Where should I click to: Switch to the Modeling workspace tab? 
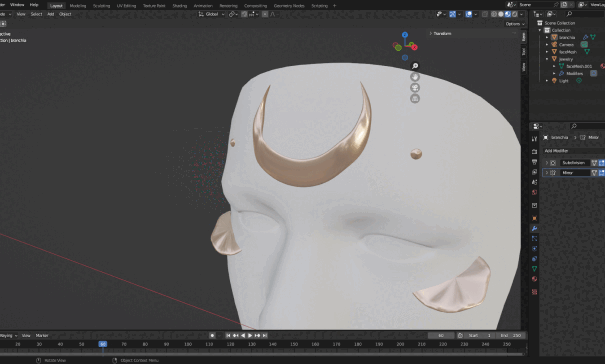(x=78, y=6)
